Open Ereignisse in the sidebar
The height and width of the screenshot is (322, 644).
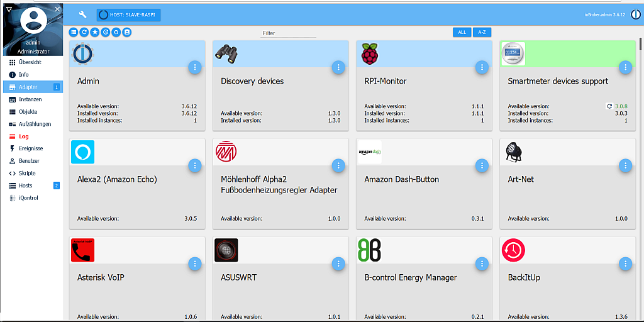pos(33,148)
